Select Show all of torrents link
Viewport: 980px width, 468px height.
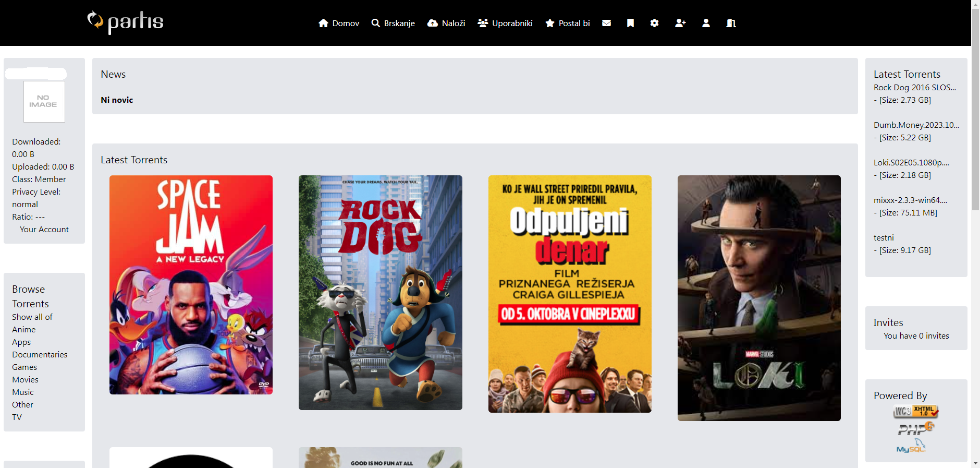pos(32,317)
